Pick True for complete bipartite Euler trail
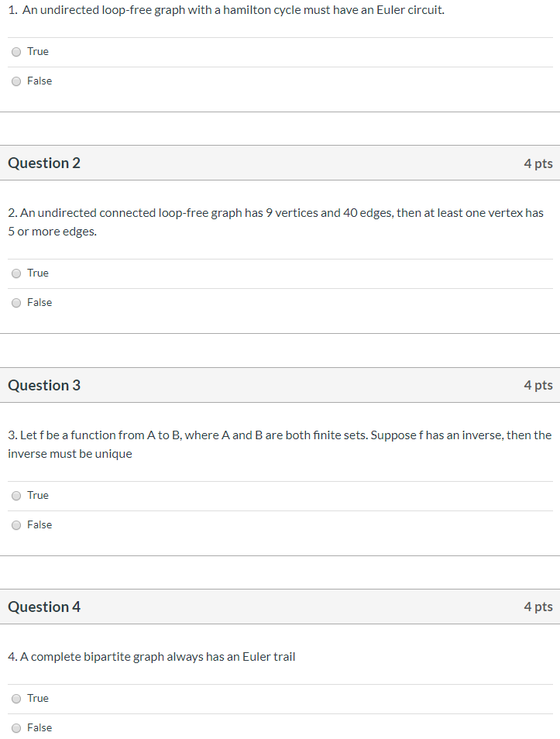560x739 pixels. coord(16,699)
